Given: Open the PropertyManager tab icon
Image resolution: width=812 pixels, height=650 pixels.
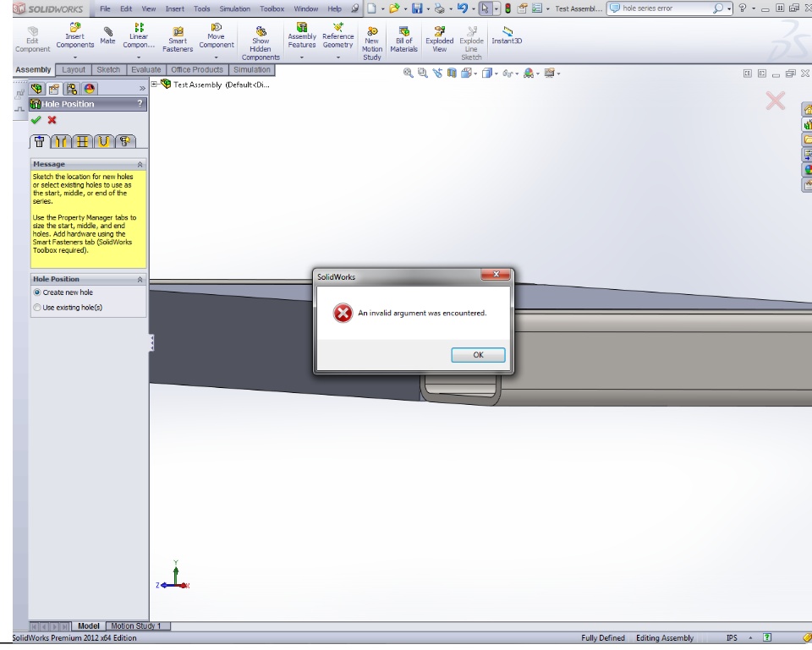Looking at the screenshot, I should (x=54, y=89).
